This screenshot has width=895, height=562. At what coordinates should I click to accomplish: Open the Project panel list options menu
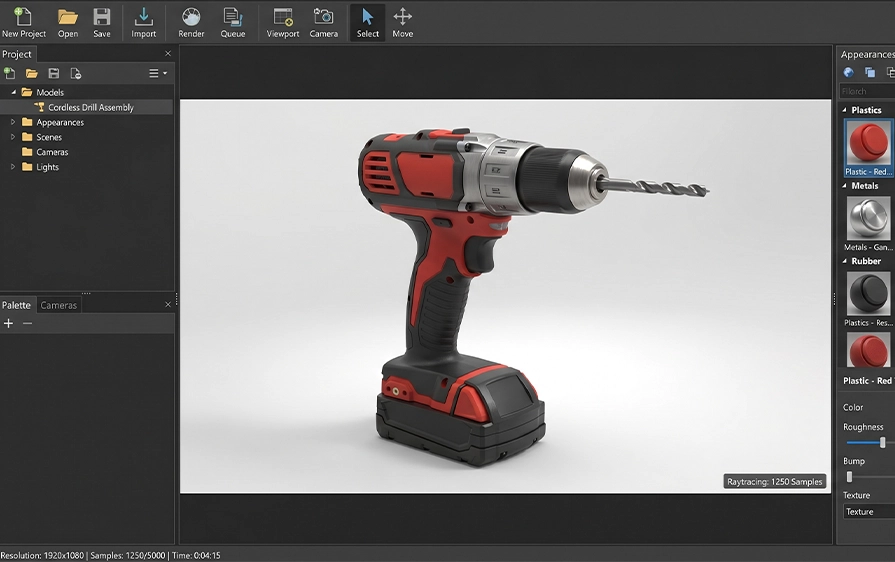pos(158,73)
